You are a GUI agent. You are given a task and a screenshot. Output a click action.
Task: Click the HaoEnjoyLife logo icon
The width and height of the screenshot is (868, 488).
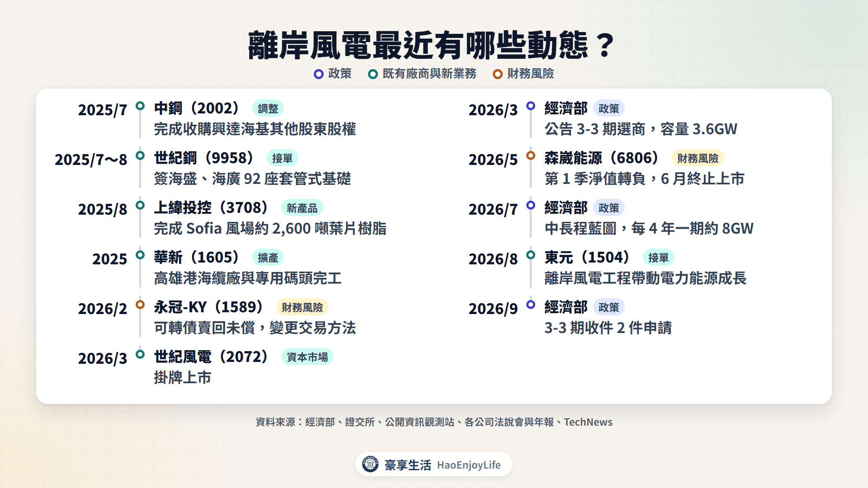[x=370, y=464]
